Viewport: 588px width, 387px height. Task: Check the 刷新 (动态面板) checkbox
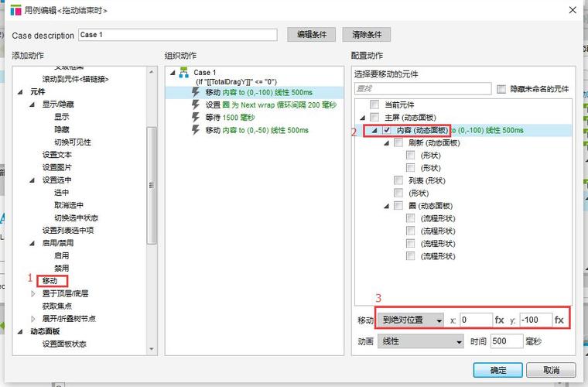point(398,143)
